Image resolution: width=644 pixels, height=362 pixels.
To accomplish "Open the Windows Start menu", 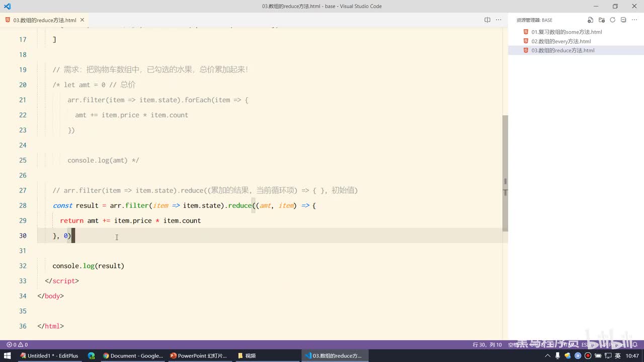I will click(8, 355).
